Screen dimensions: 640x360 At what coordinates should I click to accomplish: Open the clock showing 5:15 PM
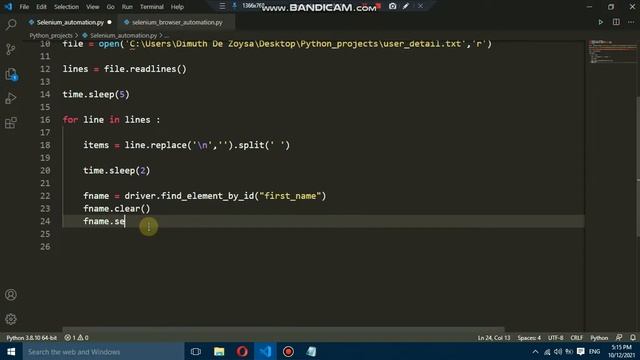point(621,351)
